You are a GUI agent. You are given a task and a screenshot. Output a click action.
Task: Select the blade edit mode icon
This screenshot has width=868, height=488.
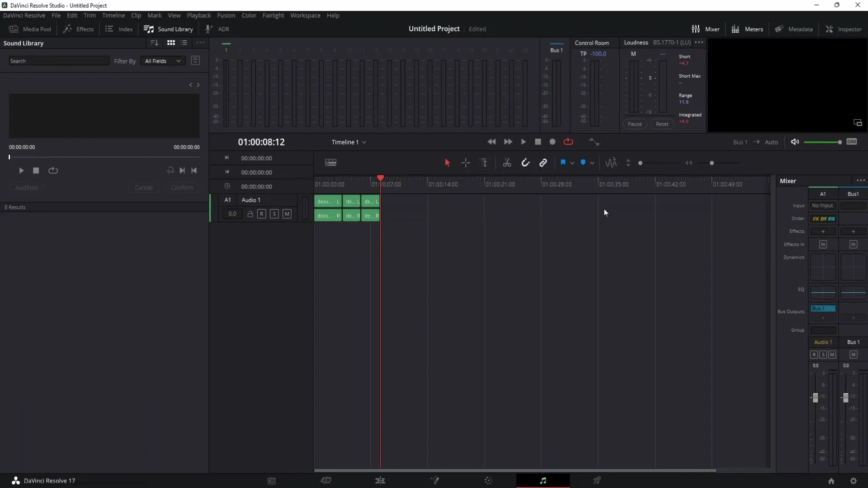tap(506, 162)
